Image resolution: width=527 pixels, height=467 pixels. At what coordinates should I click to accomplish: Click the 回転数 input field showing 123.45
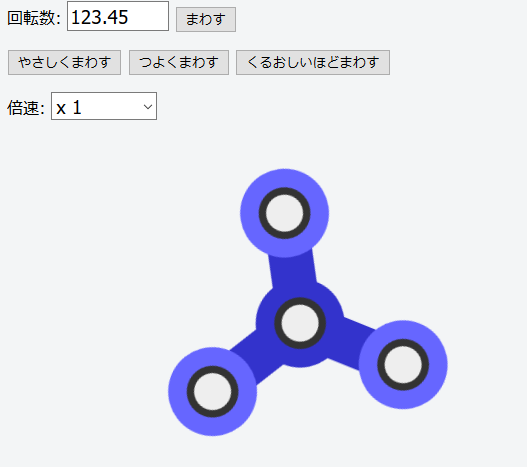[x=118, y=16]
